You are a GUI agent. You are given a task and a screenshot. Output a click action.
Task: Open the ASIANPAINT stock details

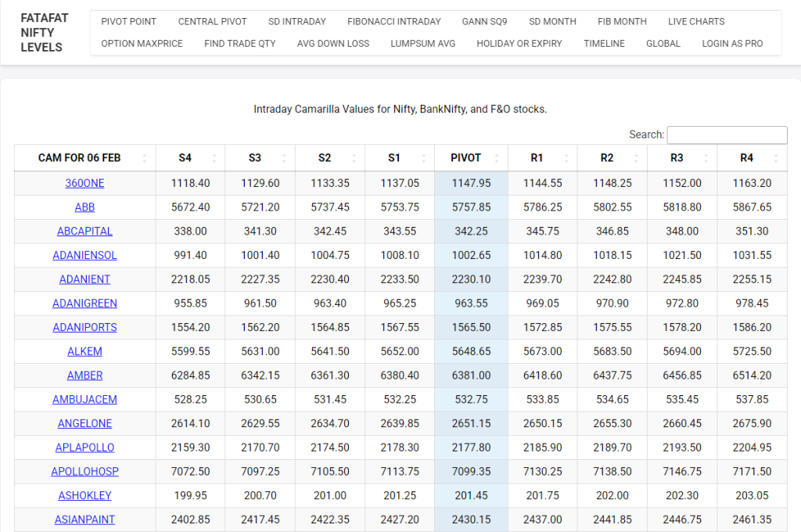84,519
